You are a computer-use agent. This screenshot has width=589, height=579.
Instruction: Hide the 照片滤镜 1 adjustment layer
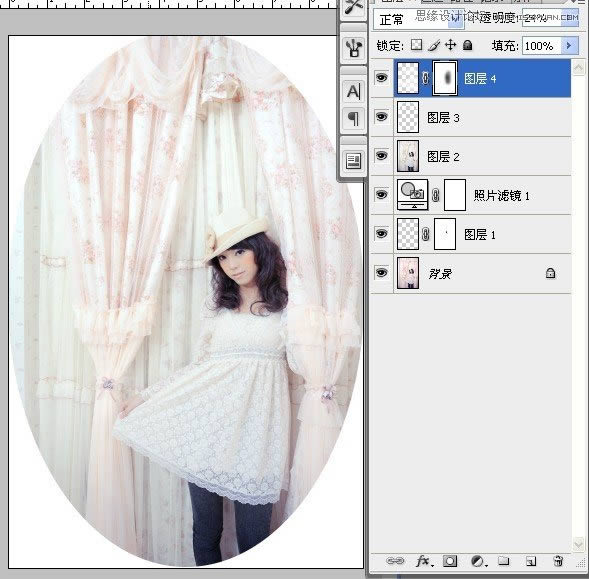tap(381, 194)
